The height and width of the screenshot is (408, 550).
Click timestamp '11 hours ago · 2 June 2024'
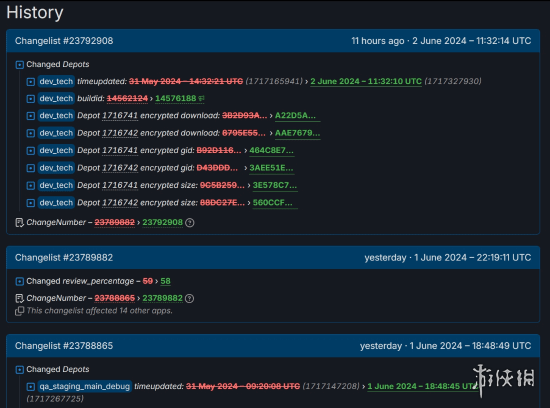441,41
